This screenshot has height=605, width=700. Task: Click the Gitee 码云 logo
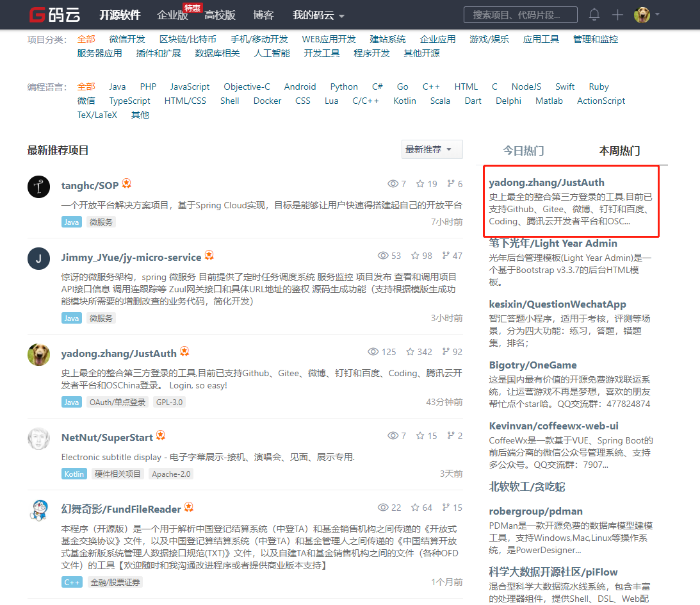click(x=55, y=15)
